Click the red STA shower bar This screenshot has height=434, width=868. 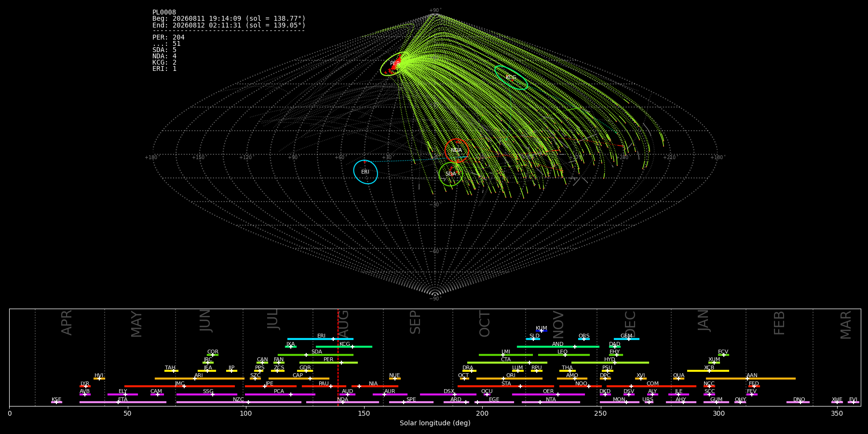(x=506, y=386)
